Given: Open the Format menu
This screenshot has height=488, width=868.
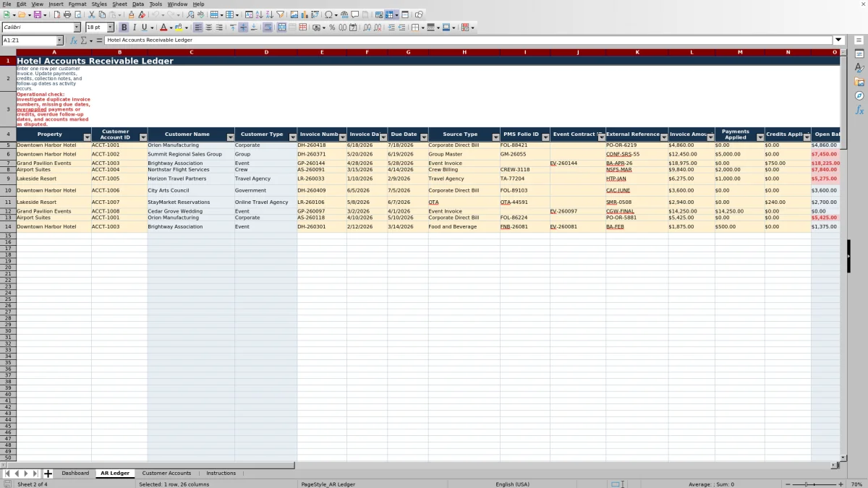Looking at the screenshot, I should [77, 4].
